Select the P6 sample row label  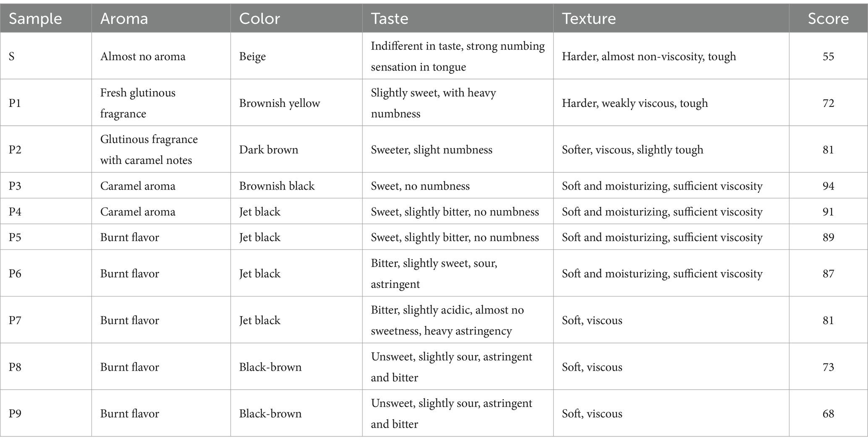pyautogui.click(x=15, y=273)
